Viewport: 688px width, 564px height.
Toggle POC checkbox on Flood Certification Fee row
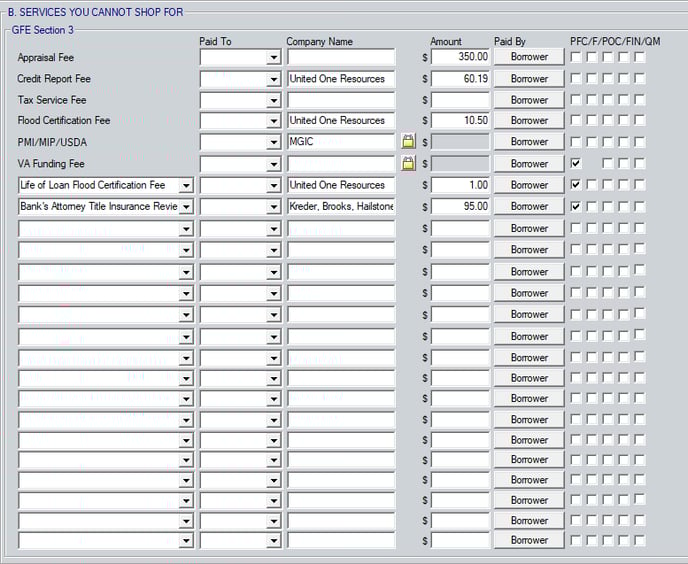pyautogui.click(x=608, y=121)
